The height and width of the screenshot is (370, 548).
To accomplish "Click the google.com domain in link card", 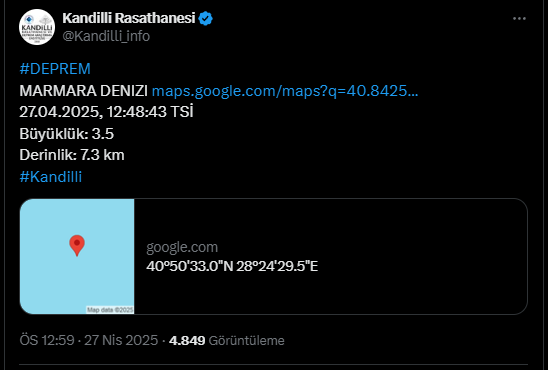I will pyautogui.click(x=182, y=247).
